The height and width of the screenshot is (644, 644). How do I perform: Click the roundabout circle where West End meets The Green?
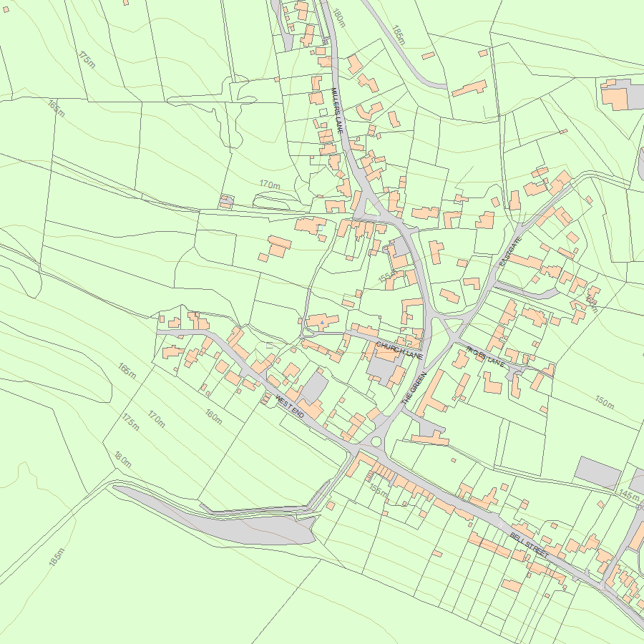click(376, 441)
